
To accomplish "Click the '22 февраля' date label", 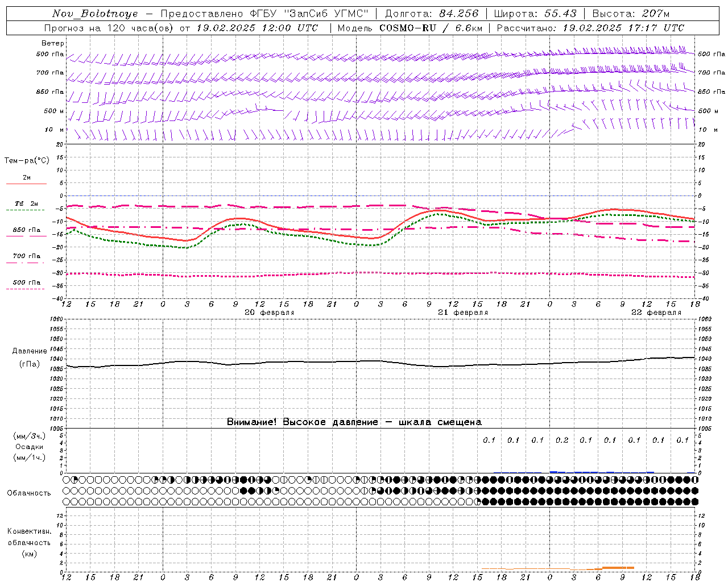I will (x=656, y=313).
